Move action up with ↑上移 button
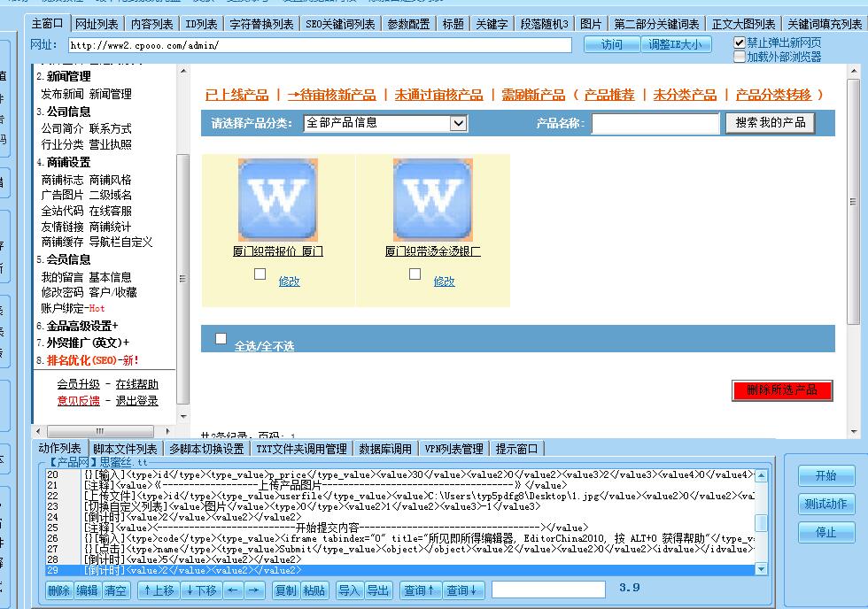The width and height of the screenshot is (868, 609). 159,590
